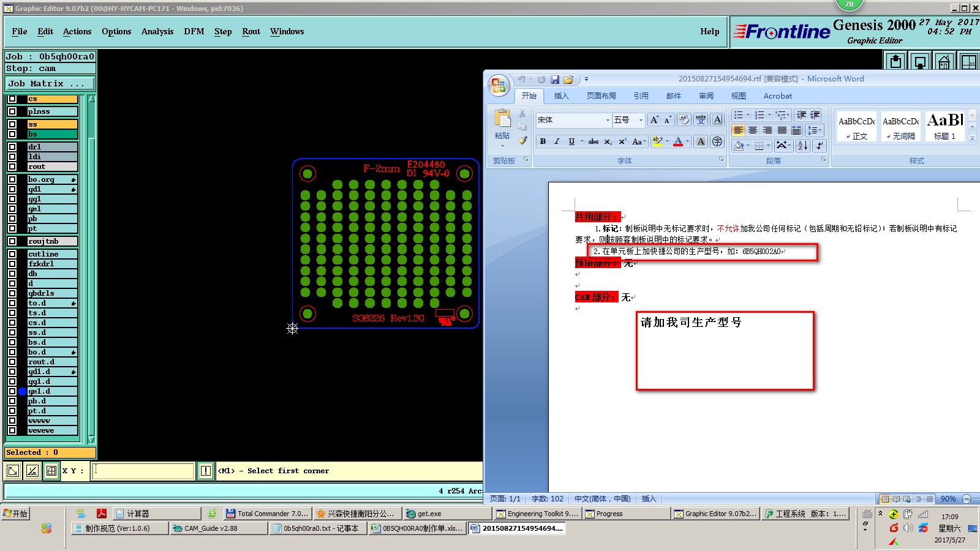Switch to the 页面布局 ribbon tab

[601, 96]
